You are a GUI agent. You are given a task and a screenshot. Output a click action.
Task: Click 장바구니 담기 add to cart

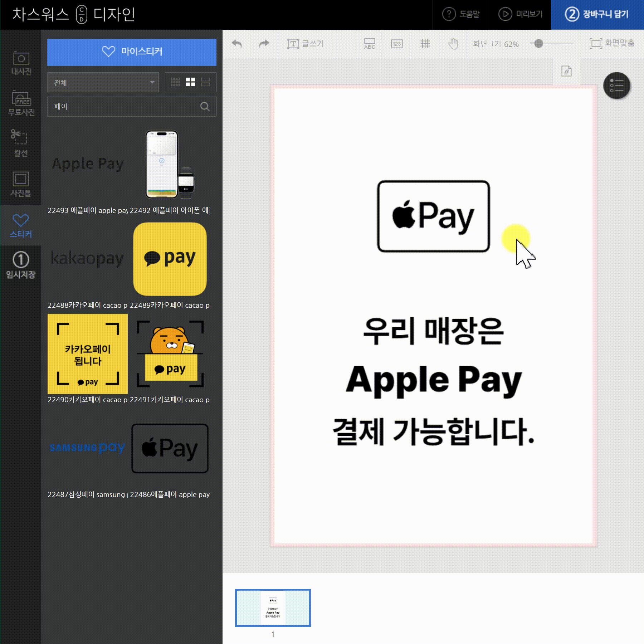pos(597,14)
